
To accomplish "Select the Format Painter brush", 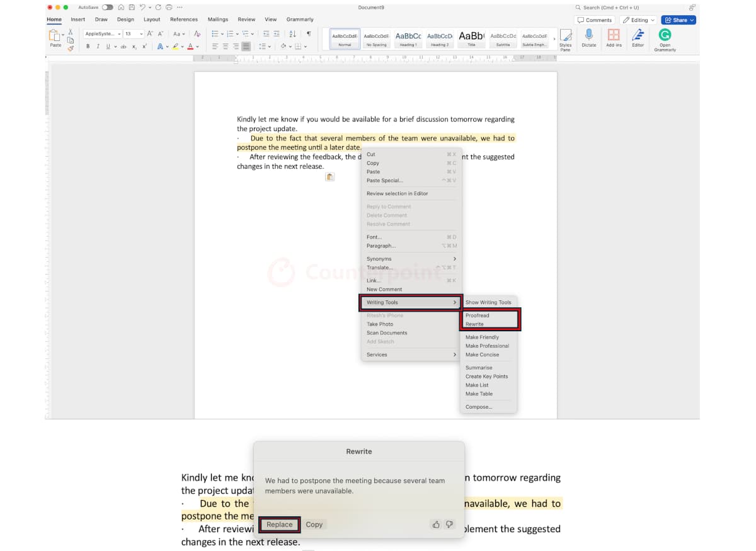I will [x=71, y=47].
